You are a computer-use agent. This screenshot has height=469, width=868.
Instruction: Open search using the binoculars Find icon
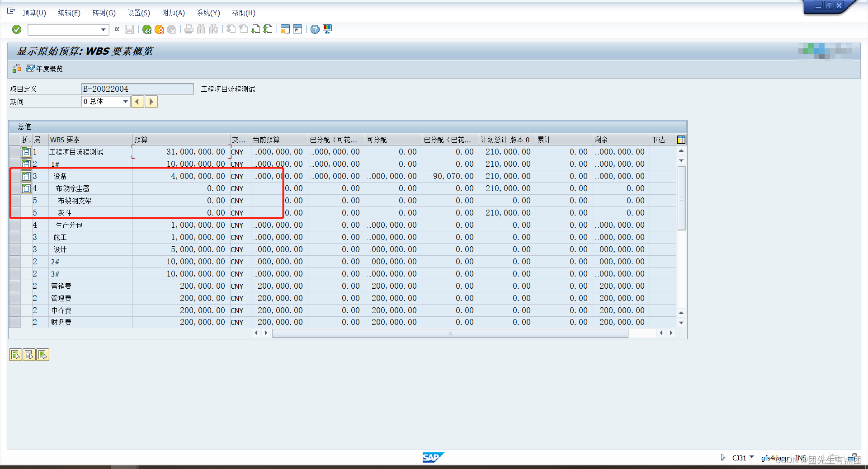201,29
